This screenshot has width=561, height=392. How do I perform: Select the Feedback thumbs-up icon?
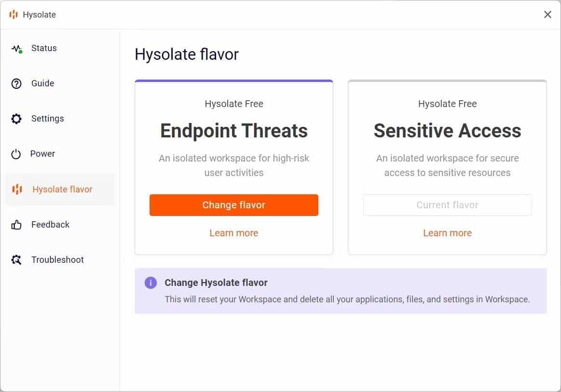point(16,224)
